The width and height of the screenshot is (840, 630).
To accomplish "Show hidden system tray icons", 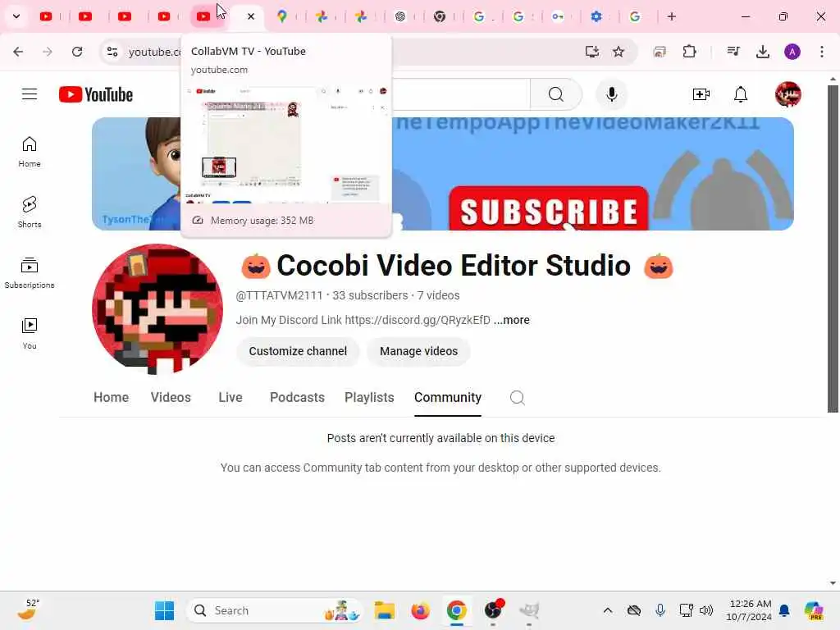I will [608, 610].
